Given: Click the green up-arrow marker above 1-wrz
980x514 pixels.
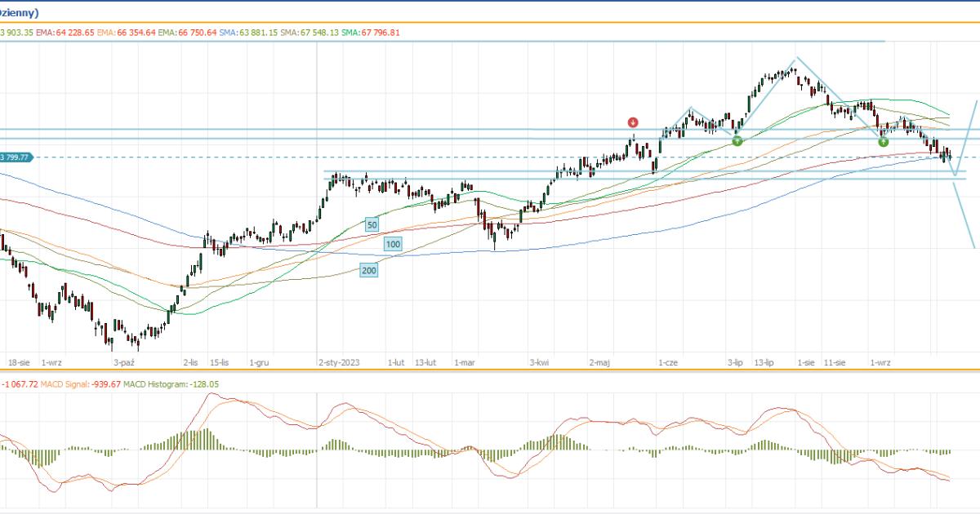Looking at the screenshot, I should 883,142.
